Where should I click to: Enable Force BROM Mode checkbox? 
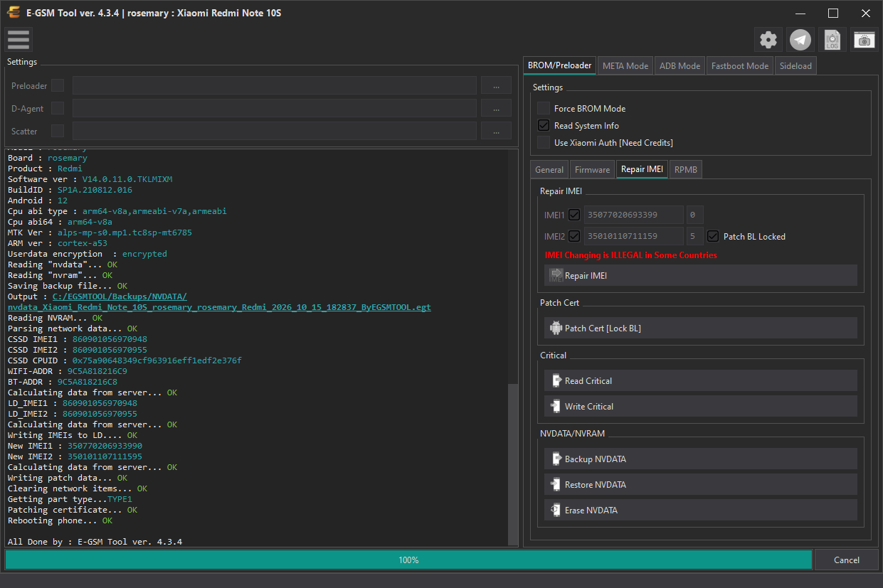coord(544,108)
